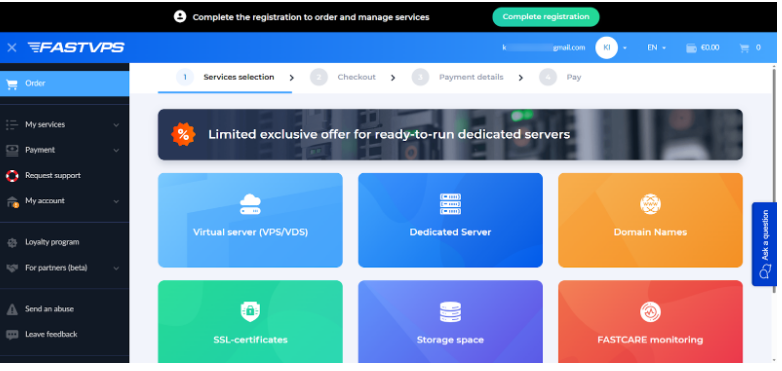Click Request support label in sidebar

point(53,176)
